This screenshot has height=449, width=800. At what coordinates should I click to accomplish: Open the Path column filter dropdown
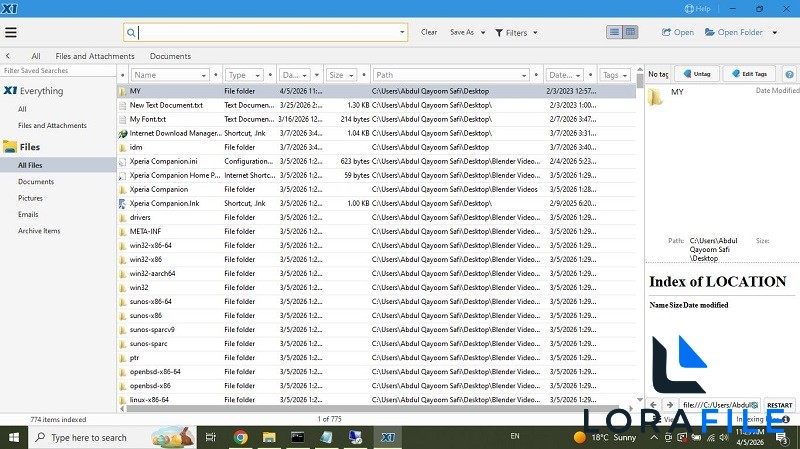[x=524, y=76]
